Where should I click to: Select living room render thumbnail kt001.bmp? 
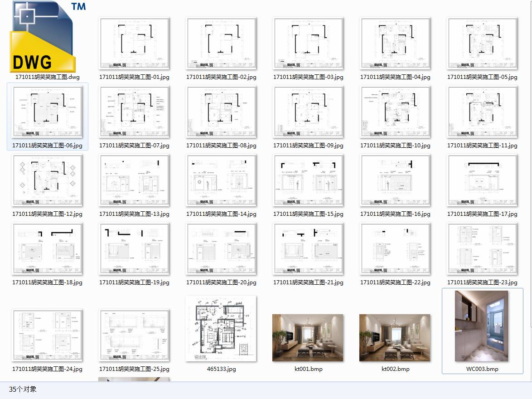click(x=308, y=338)
